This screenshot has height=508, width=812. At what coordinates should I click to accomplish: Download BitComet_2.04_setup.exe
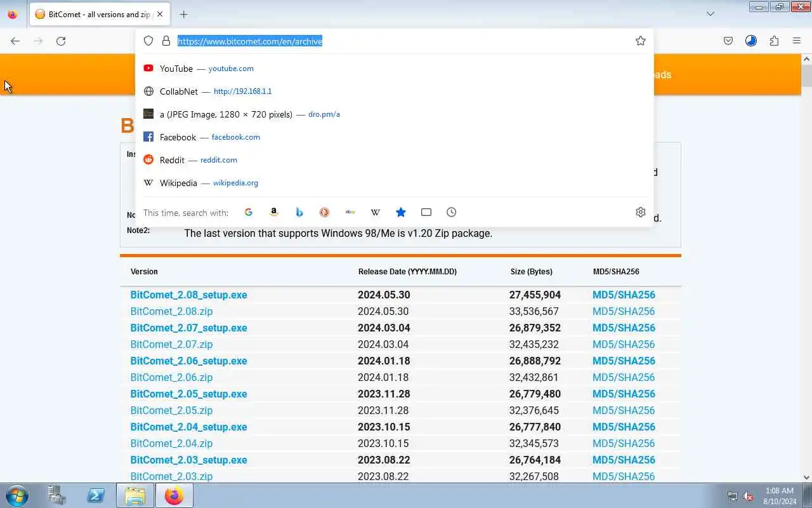pyautogui.click(x=188, y=427)
